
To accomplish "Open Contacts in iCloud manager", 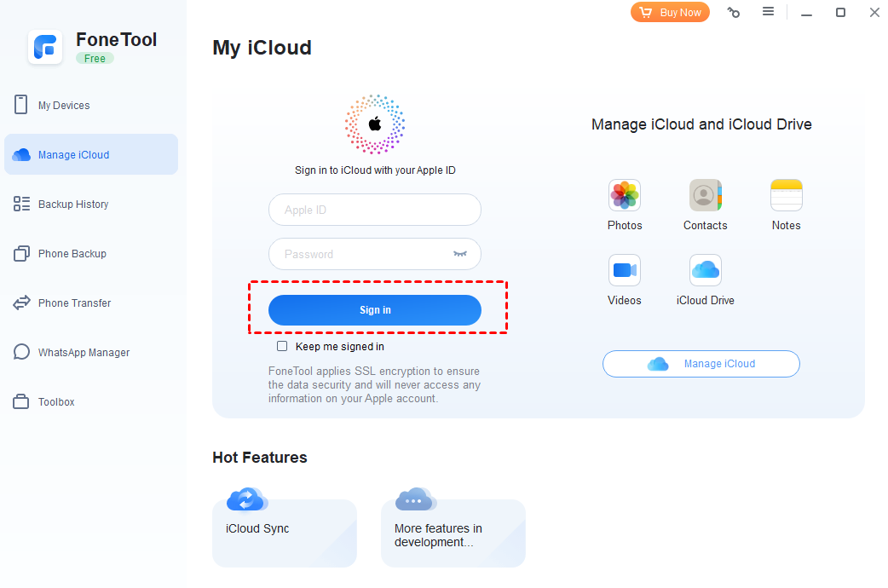I will 705,195.
